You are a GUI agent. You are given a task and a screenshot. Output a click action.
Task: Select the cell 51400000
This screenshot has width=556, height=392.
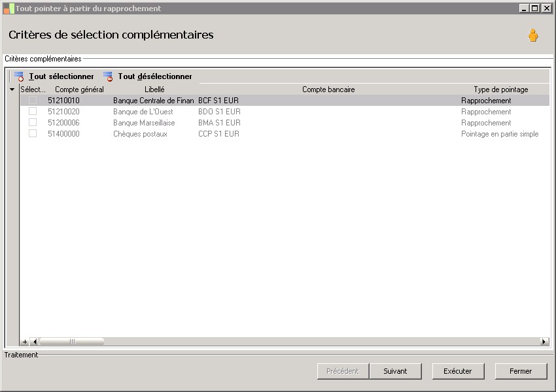64,134
